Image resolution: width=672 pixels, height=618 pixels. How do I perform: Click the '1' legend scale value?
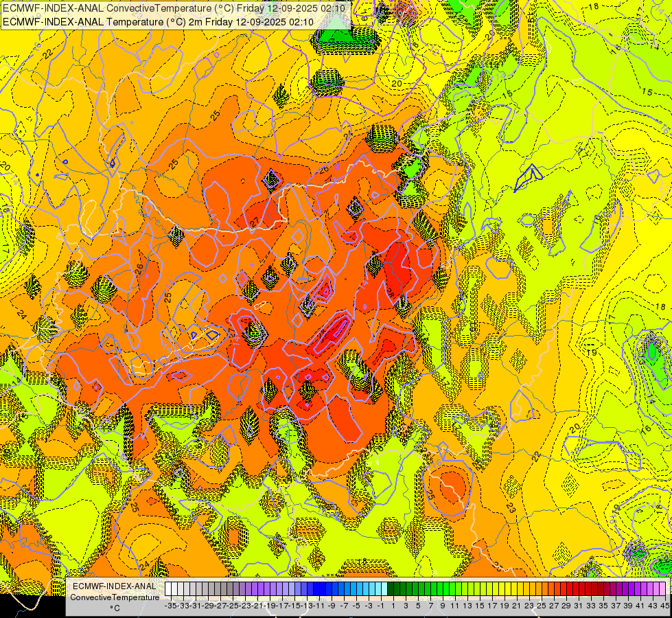point(393,606)
